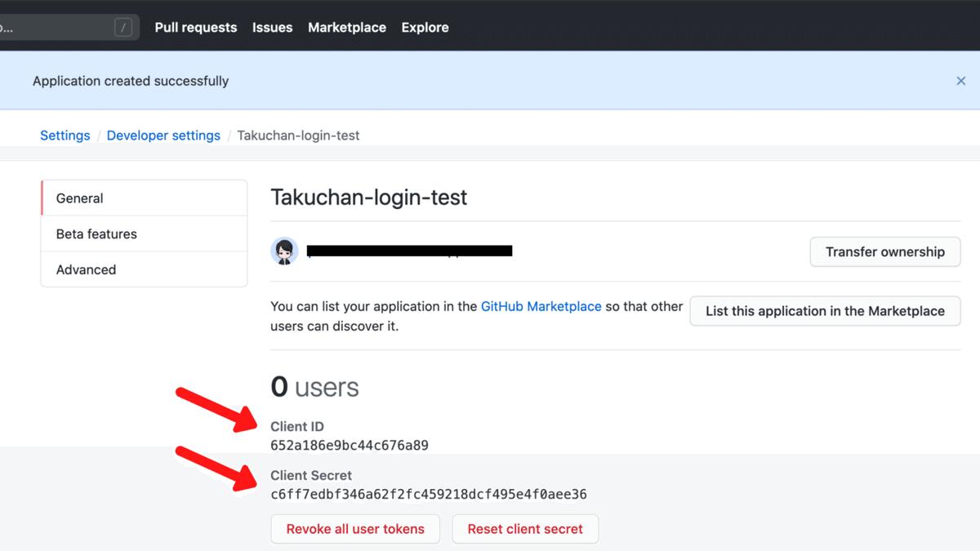Click 'List this application in the Marketplace'
The width and height of the screenshot is (980, 551).
point(825,311)
